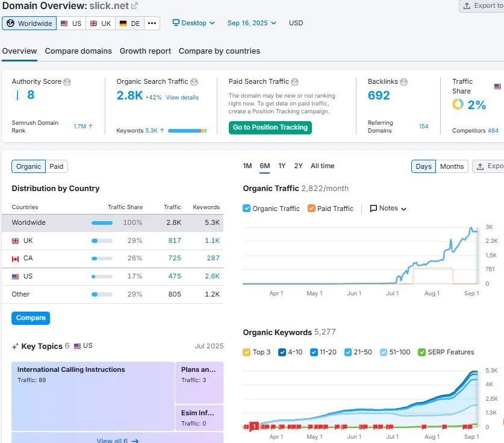Image resolution: width=504 pixels, height=443 pixels.
Task: Expand the Notes dropdown
Action: (x=388, y=209)
